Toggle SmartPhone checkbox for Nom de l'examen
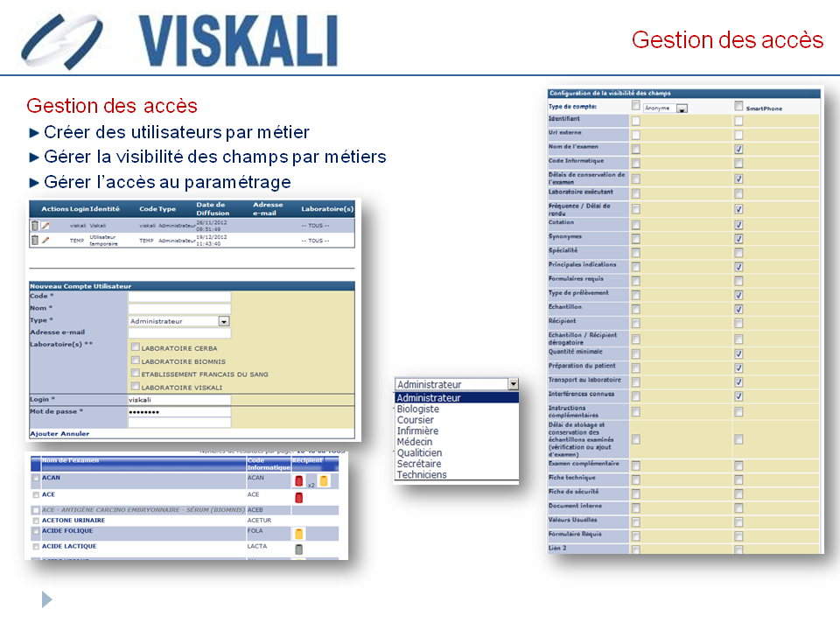The height and width of the screenshot is (630, 840). pyautogui.click(x=738, y=149)
